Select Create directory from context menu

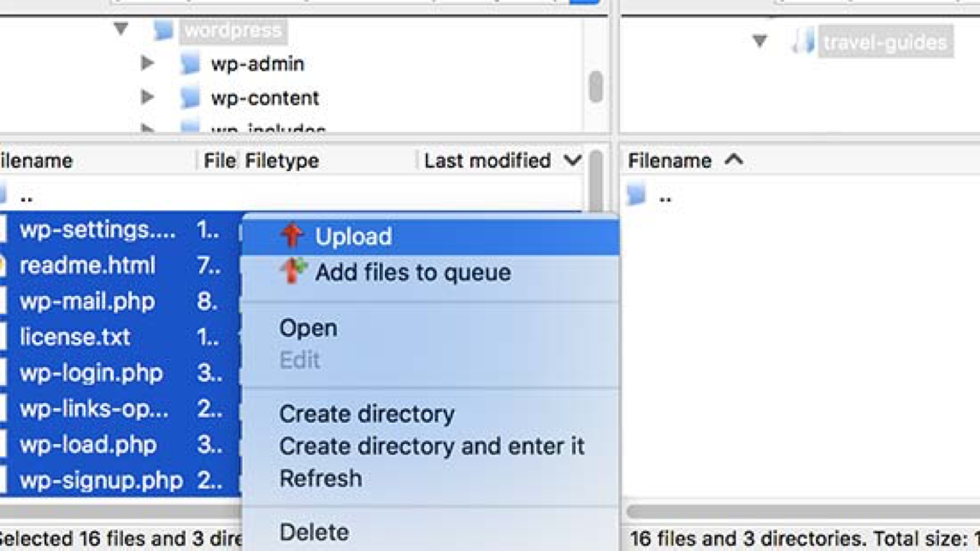366,413
